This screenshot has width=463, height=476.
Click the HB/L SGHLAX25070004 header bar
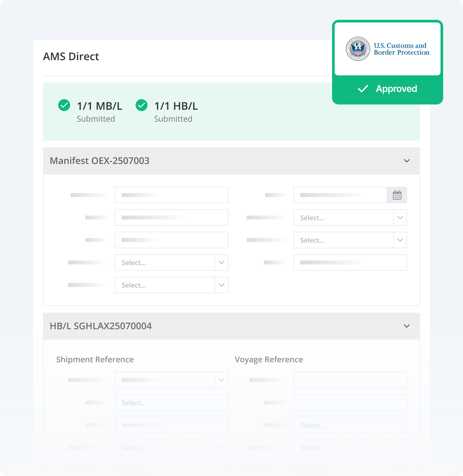[232, 326]
